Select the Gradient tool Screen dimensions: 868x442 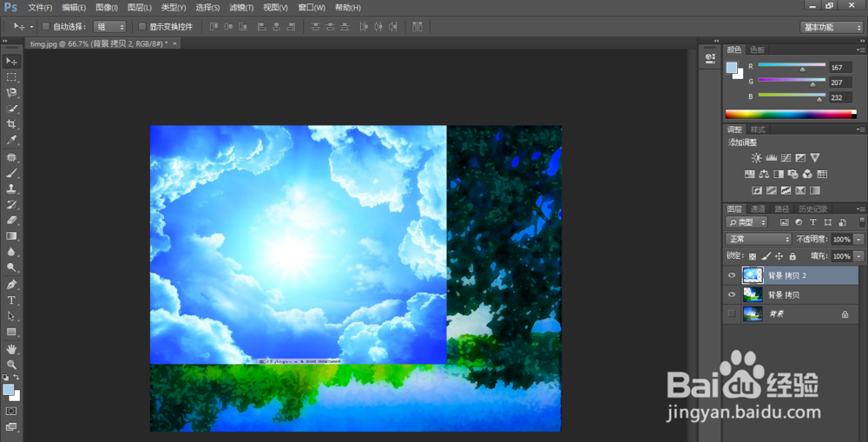coord(11,236)
